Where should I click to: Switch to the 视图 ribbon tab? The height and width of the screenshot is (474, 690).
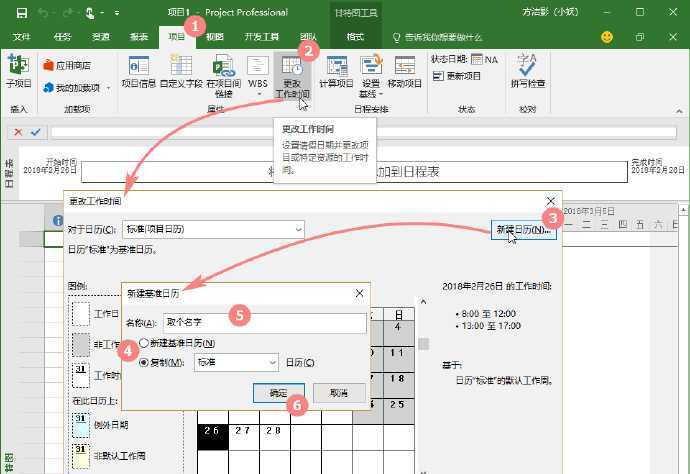click(215, 37)
